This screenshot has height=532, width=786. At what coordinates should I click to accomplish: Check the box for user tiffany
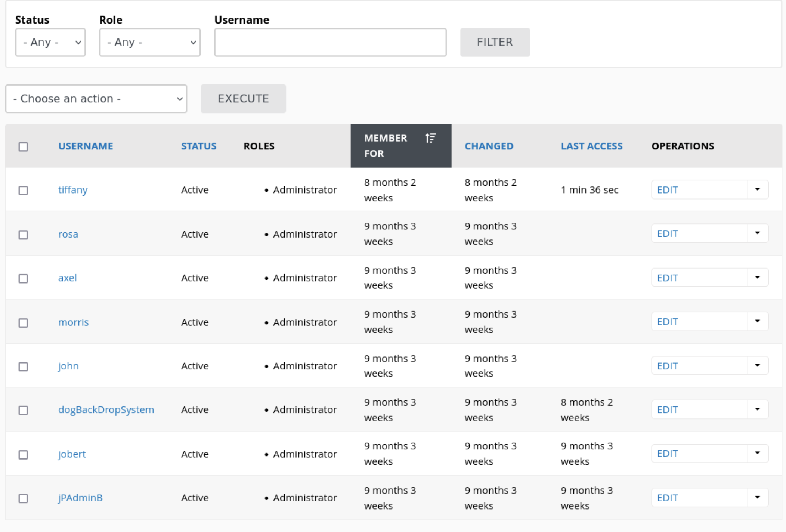(23, 190)
